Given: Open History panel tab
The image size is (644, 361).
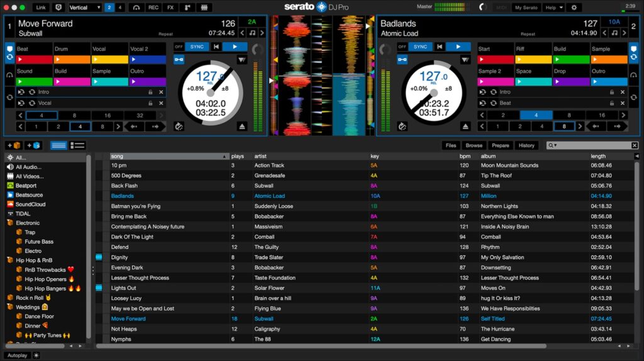Looking at the screenshot, I should pyautogui.click(x=526, y=145).
